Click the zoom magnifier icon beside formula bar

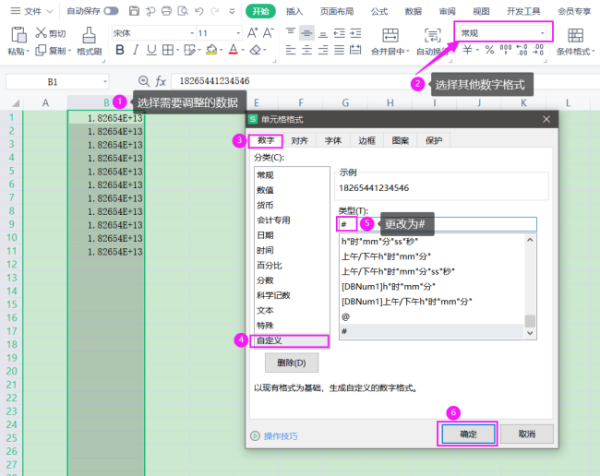pos(144,81)
